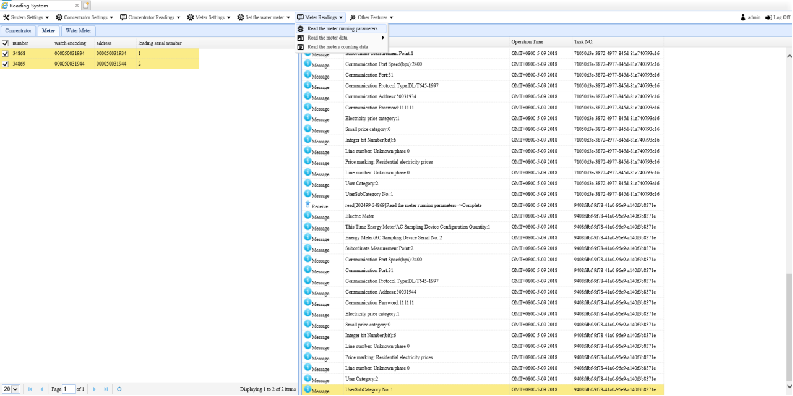This screenshot has height=396, width=793.
Task: Click the refresh icon in the pagination bar
Action: click(119, 389)
